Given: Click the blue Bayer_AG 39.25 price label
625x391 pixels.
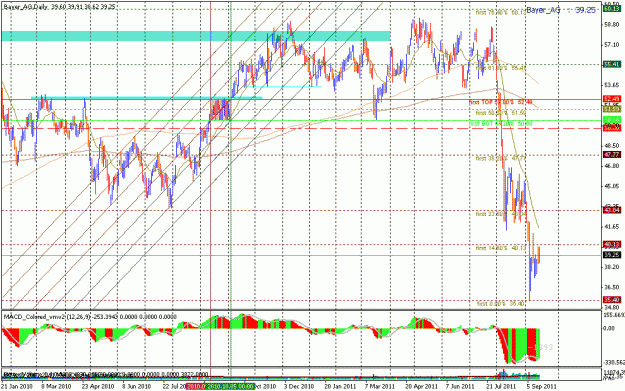Looking at the screenshot, I should coord(561,10).
